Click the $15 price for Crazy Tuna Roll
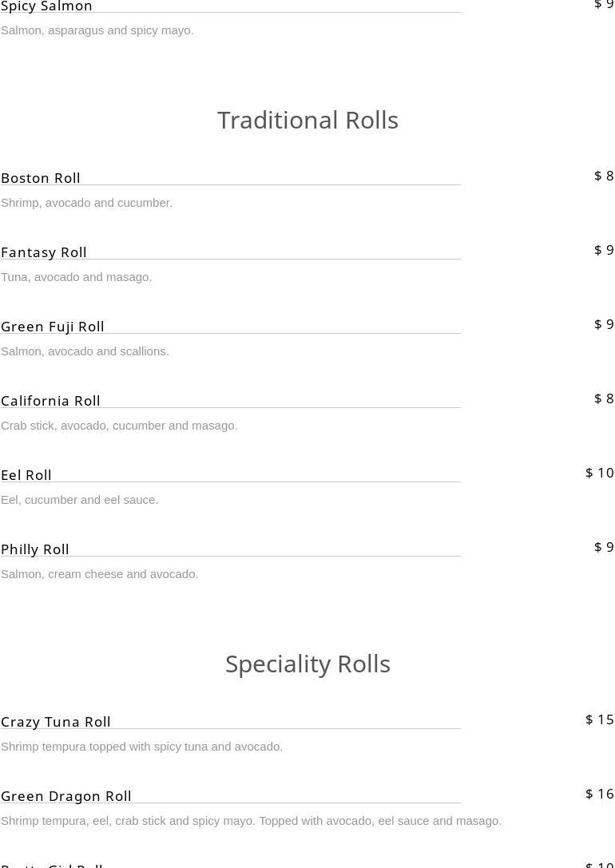 (x=600, y=719)
